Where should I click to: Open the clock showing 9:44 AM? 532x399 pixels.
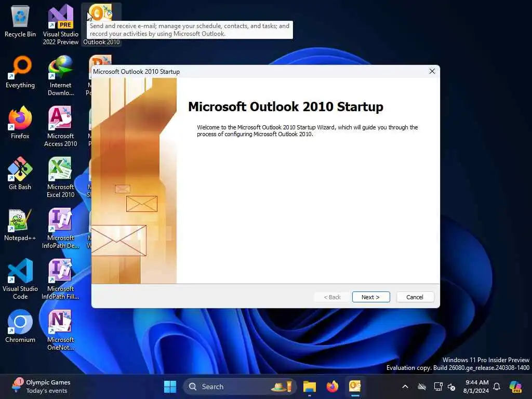coord(476,387)
